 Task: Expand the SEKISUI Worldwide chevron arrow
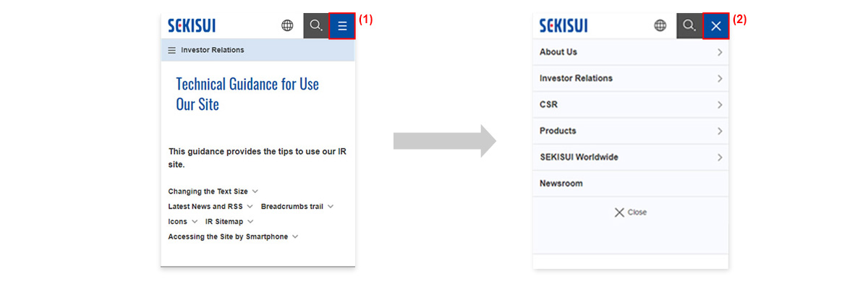click(x=720, y=157)
